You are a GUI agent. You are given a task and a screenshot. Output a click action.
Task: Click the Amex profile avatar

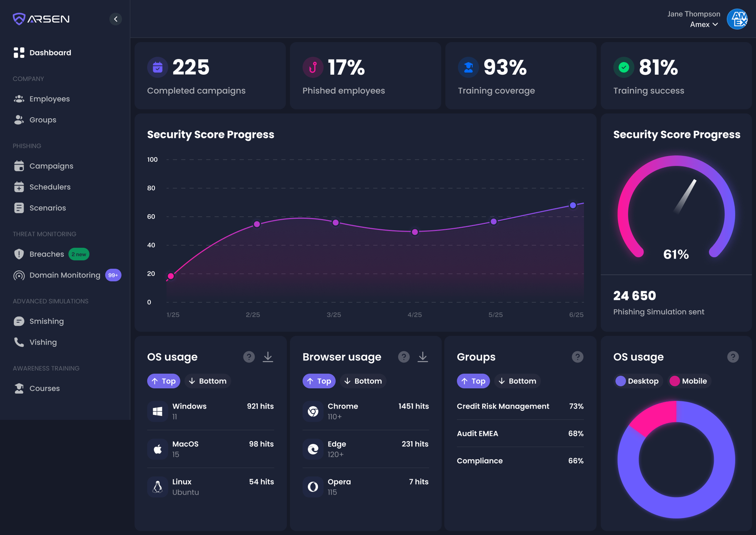coord(737,19)
